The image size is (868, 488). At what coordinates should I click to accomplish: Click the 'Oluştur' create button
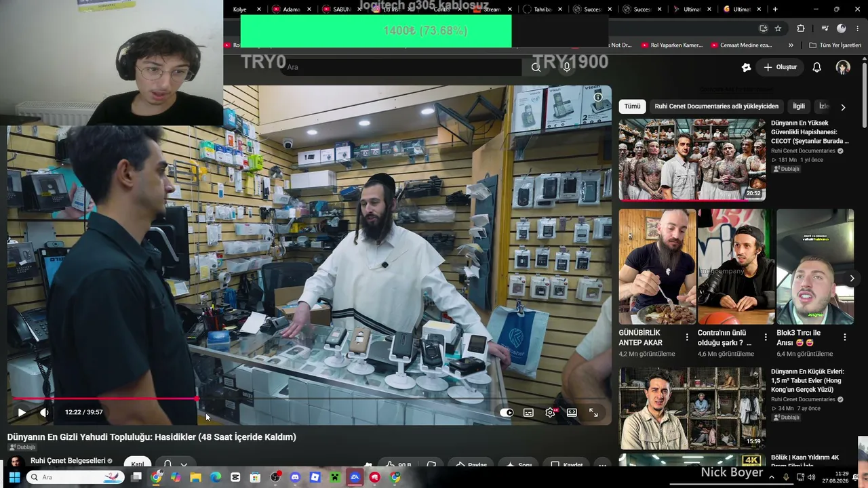point(781,67)
